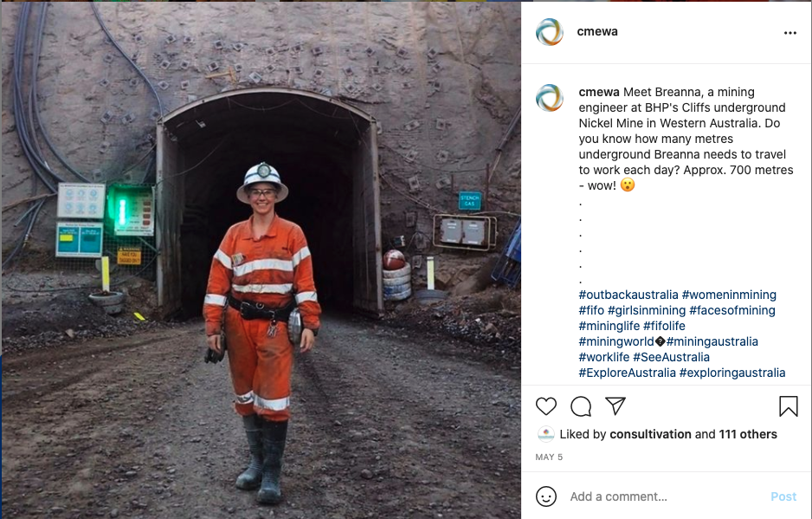Click cmewa avatar beside the caption

550,97
